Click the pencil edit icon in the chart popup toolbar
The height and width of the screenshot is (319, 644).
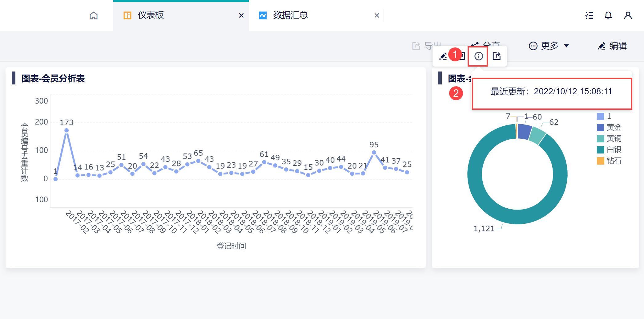point(443,56)
